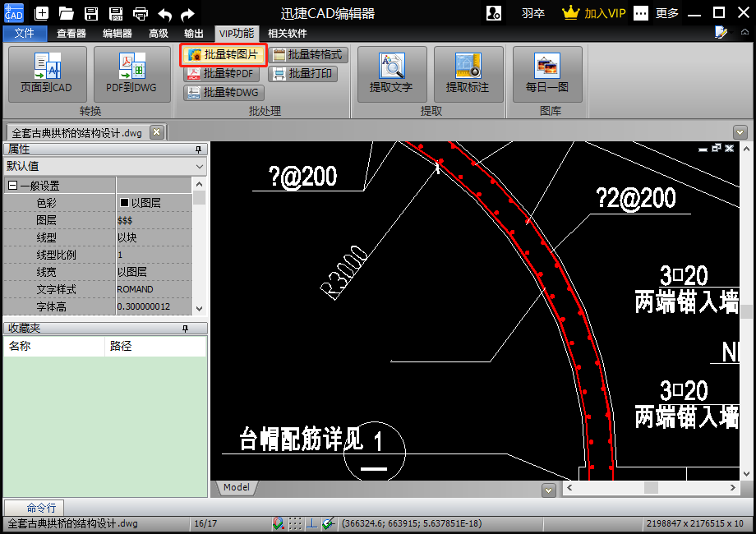
Task: Restore the inner drawing window
Action: 716,148
